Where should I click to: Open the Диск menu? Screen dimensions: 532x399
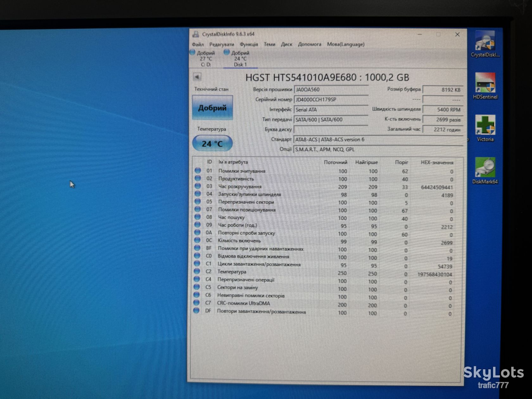(287, 44)
